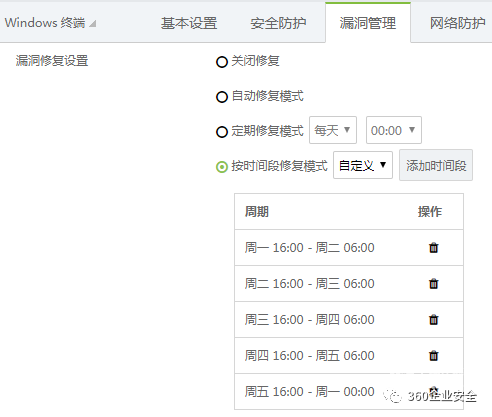Delete the 周一 16:00 - 周二 06:00 period
This screenshot has height=417, width=492.
pyautogui.click(x=433, y=248)
